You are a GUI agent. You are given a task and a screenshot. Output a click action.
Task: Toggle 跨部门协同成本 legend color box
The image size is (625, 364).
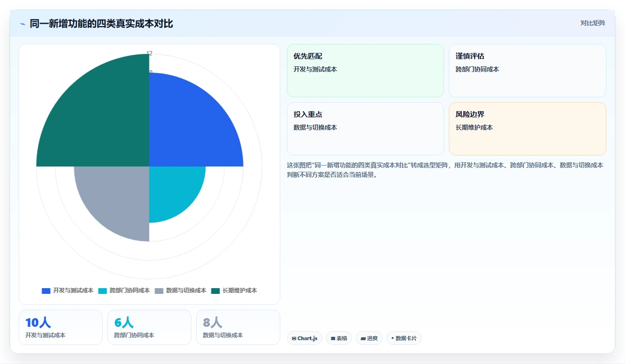pyautogui.click(x=103, y=291)
